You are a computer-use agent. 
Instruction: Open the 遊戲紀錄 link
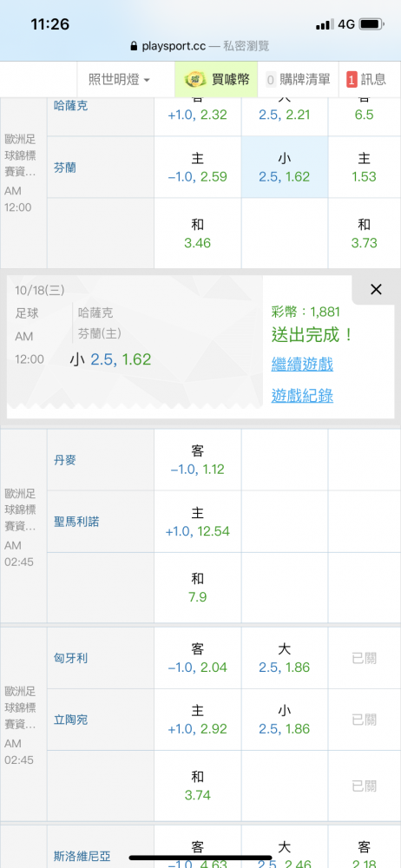click(x=302, y=396)
